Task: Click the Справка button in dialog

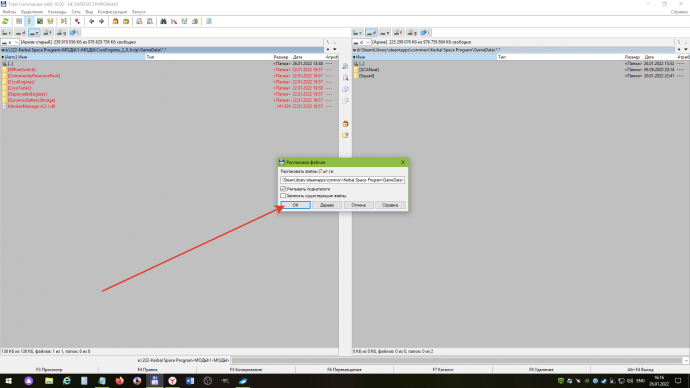Action: click(x=390, y=205)
